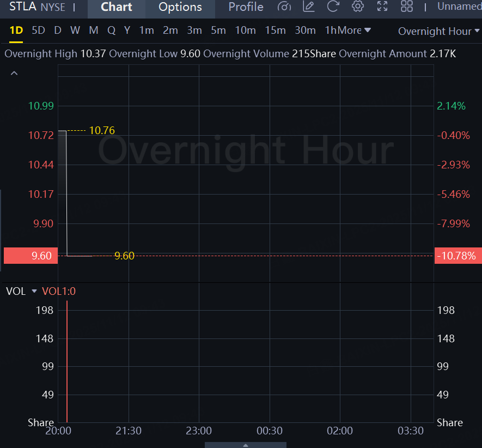The height and width of the screenshot is (448, 482).
Task: Select the 15m interval
Action: click(275, 30)
